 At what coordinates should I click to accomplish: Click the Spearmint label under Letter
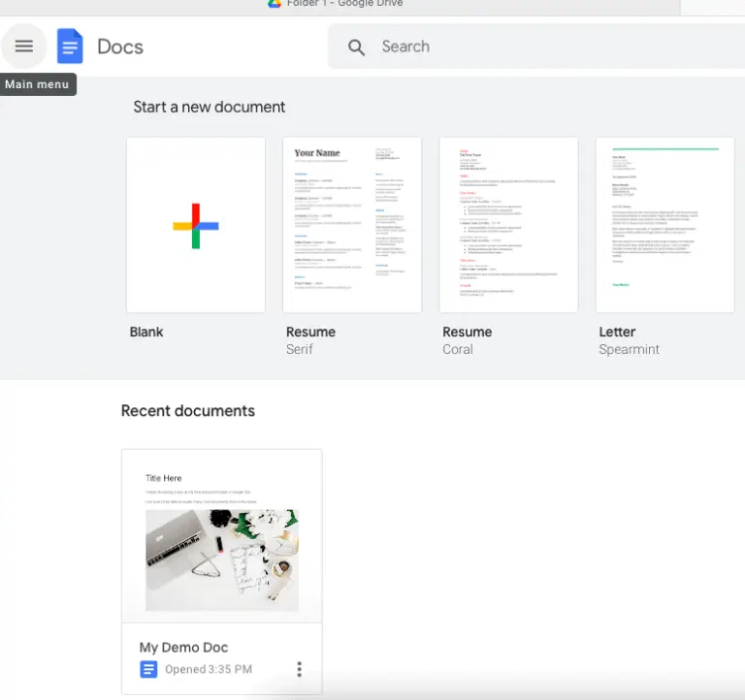(629, 349)
